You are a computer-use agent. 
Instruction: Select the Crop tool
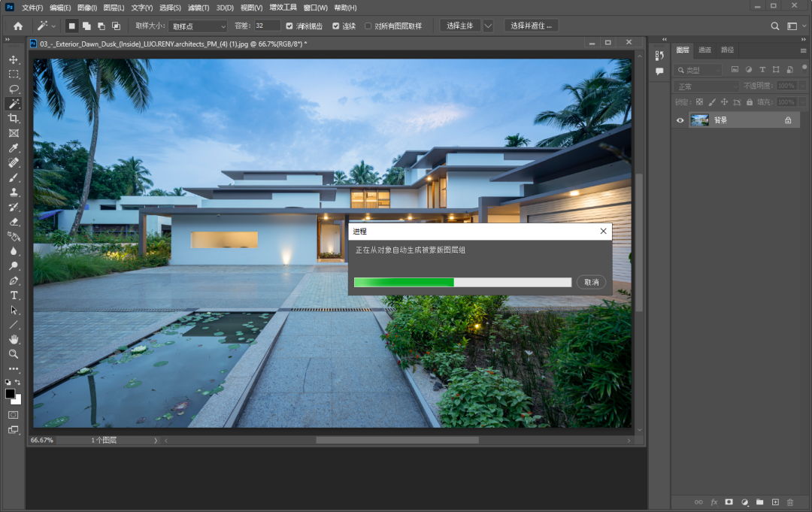click(x=14, y=119)
